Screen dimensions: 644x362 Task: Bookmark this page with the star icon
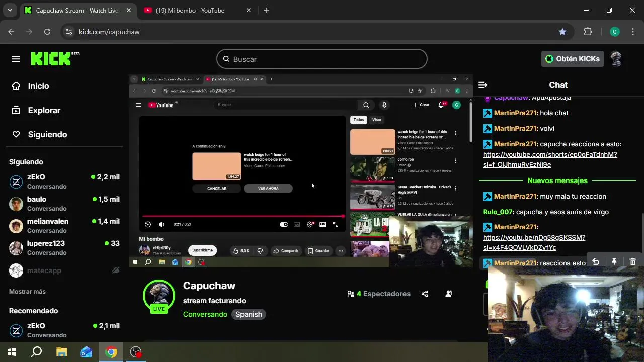pyautogui.click(x=562, y=32)
